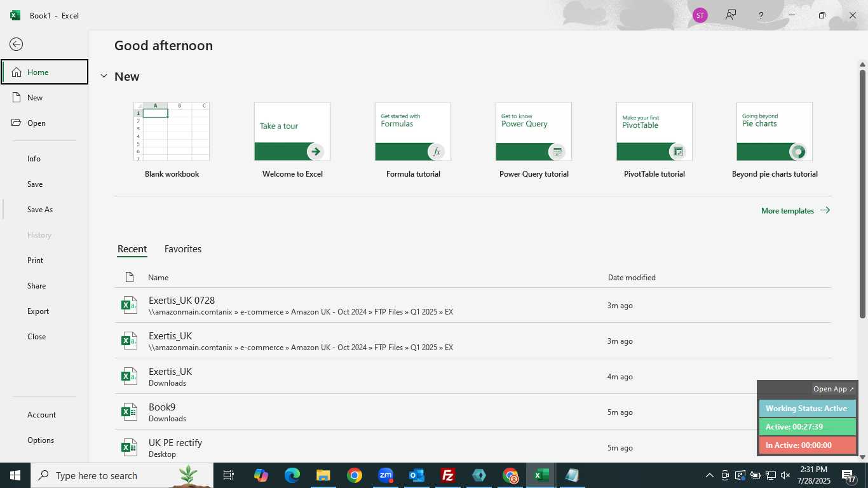The image size is (868, 488).
Task: Click Open App in the tracker widget
Action: (834, 389)
